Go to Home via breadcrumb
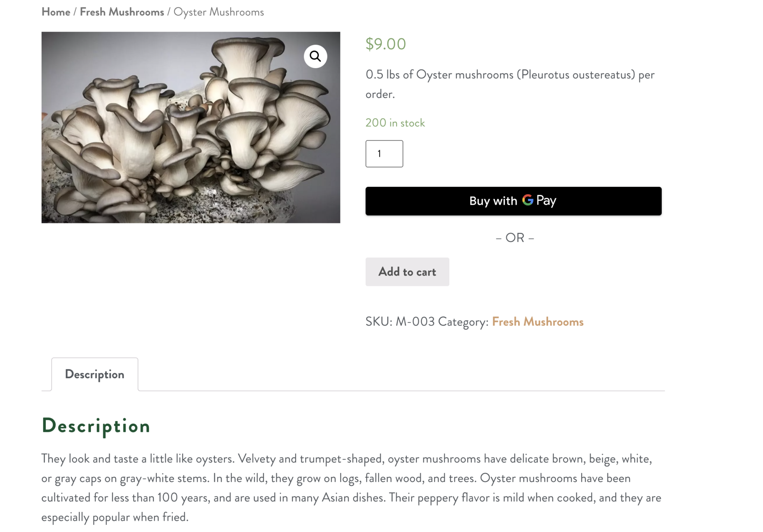Viewport: 763px width, 532px height. (x=56, y=12)
